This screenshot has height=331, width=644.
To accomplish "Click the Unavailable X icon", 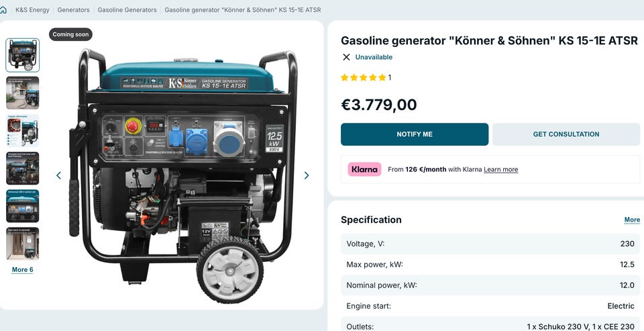I will tap(346, 57).
